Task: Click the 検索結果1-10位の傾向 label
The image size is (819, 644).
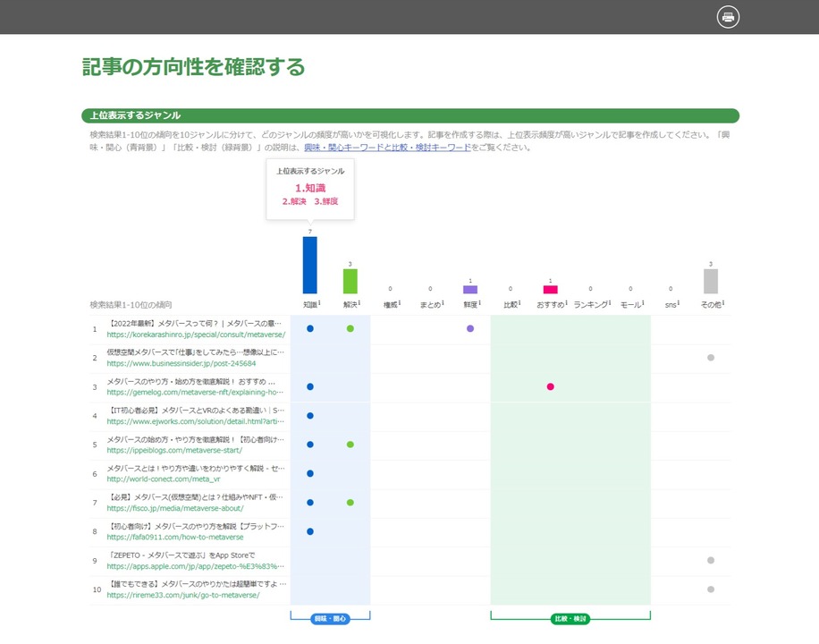Action: 131,305
